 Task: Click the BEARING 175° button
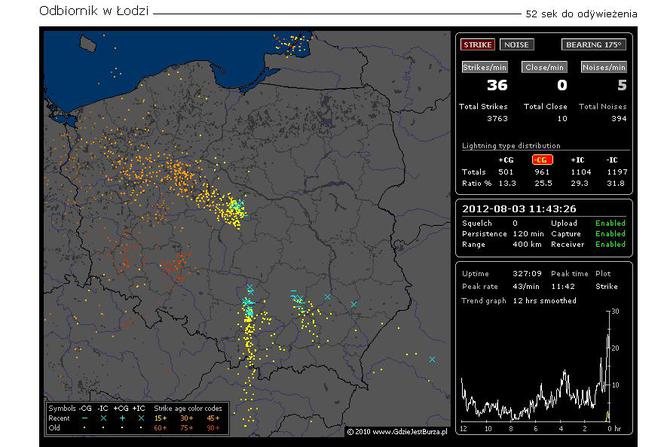pos(593,44)
